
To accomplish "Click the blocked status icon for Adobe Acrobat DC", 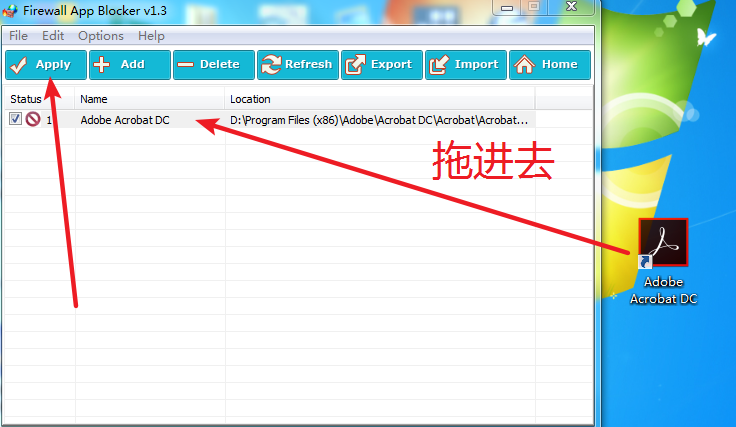I will coord(33,119).
